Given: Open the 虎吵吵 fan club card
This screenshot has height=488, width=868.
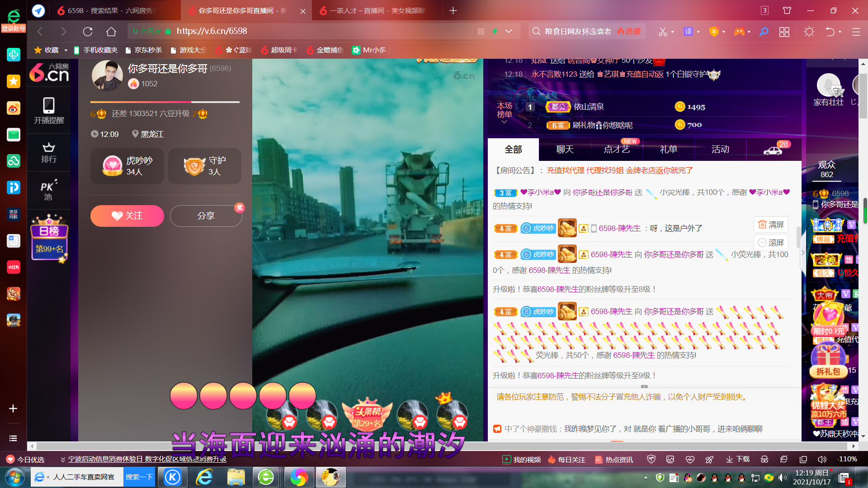Looking at the screenshot, I should click(x=127, y=166).
